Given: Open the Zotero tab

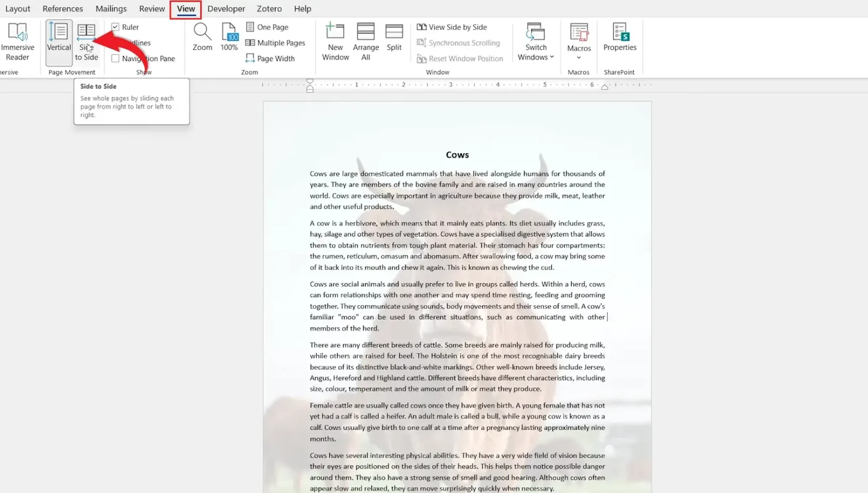Looking at the screenshot, I should click(x=269, y=9).
